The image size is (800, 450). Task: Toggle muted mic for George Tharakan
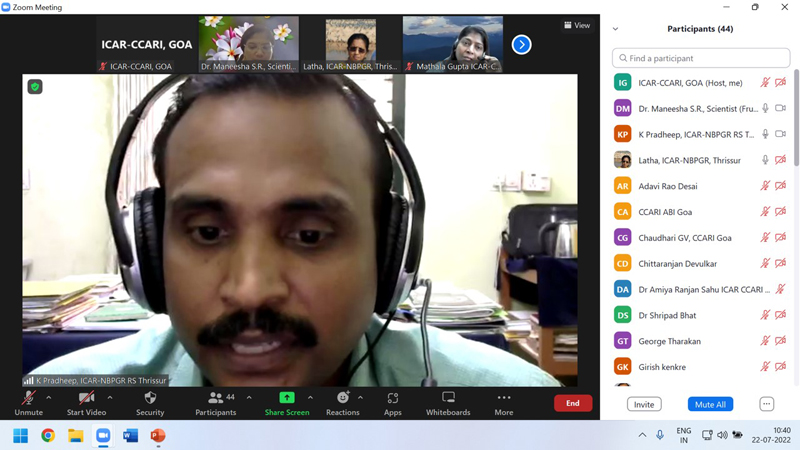tap(765, 341)
